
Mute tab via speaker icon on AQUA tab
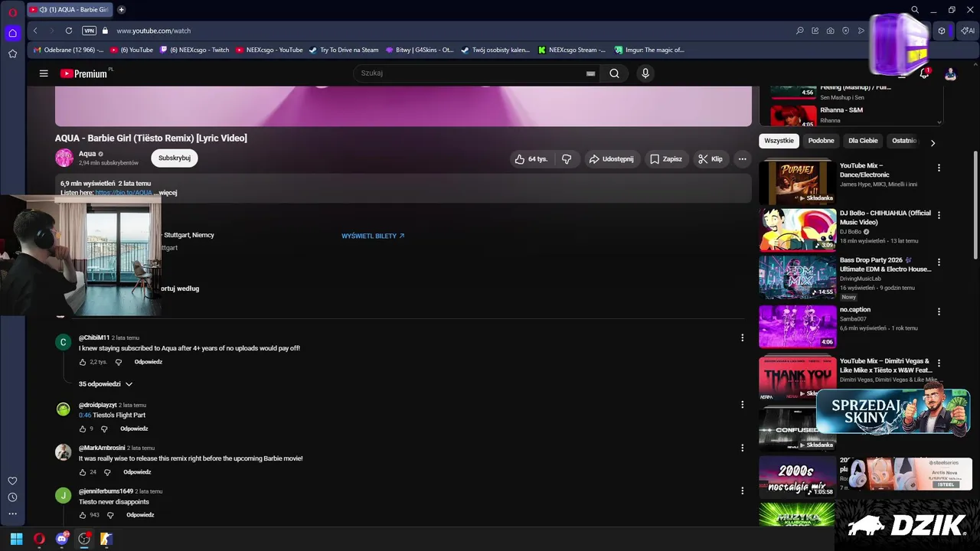pyautogui.click(x=43, y=10)
